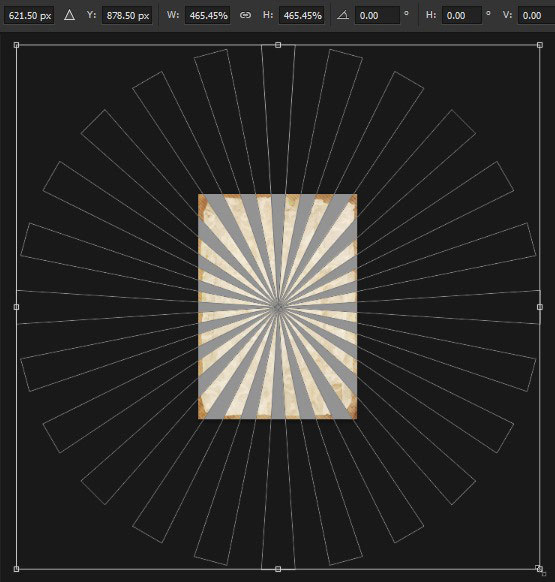
Task: Toggle the link aspect ratio chain icon
Action: (245, 15)
